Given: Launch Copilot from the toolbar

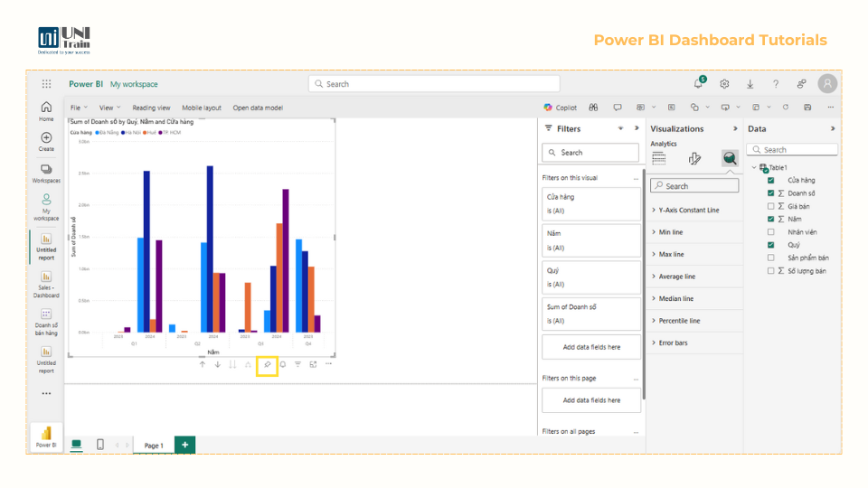Looking at the screenshot, I should pos(561,108).
